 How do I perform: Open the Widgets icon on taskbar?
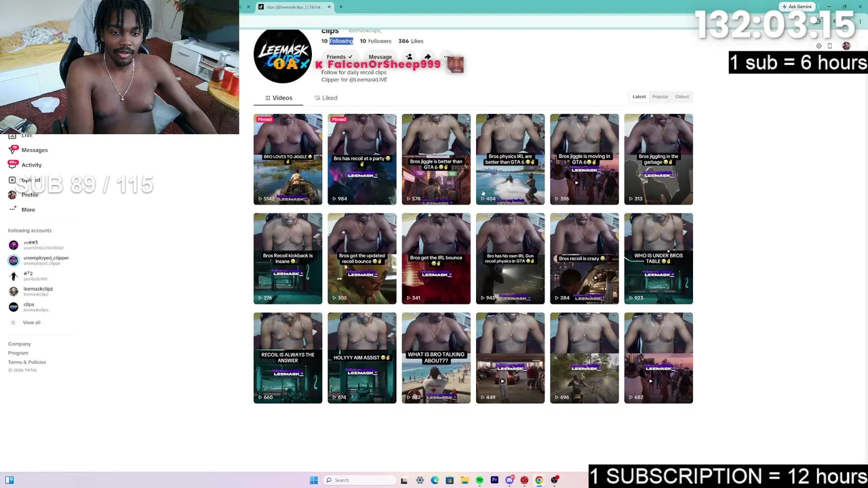click(9, 480)
